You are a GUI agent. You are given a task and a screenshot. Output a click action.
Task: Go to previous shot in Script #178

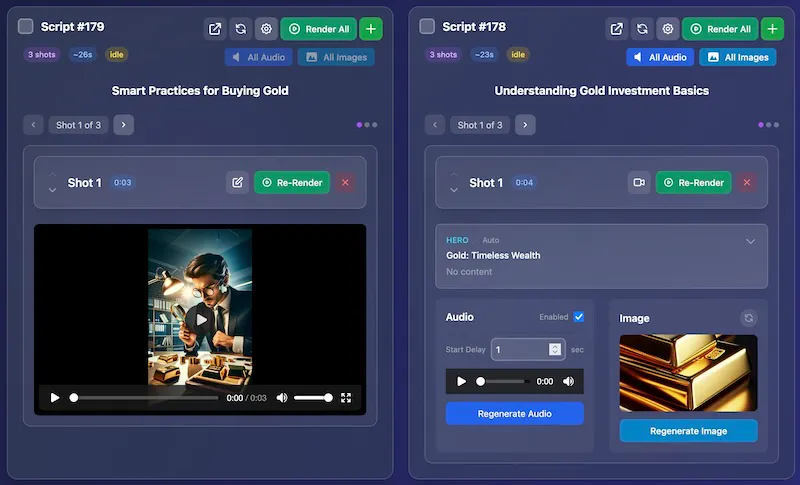(x=435, y=125)
